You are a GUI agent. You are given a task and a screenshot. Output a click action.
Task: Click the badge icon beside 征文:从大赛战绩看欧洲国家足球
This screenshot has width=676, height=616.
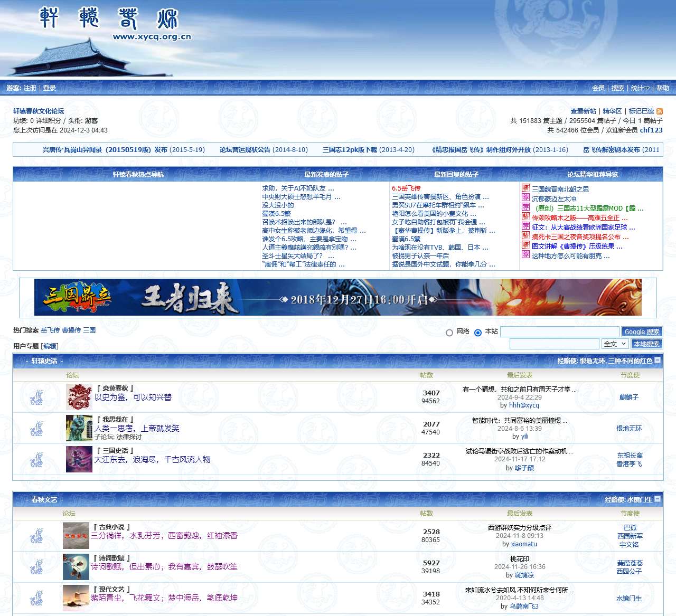click(x=525, y=226)
